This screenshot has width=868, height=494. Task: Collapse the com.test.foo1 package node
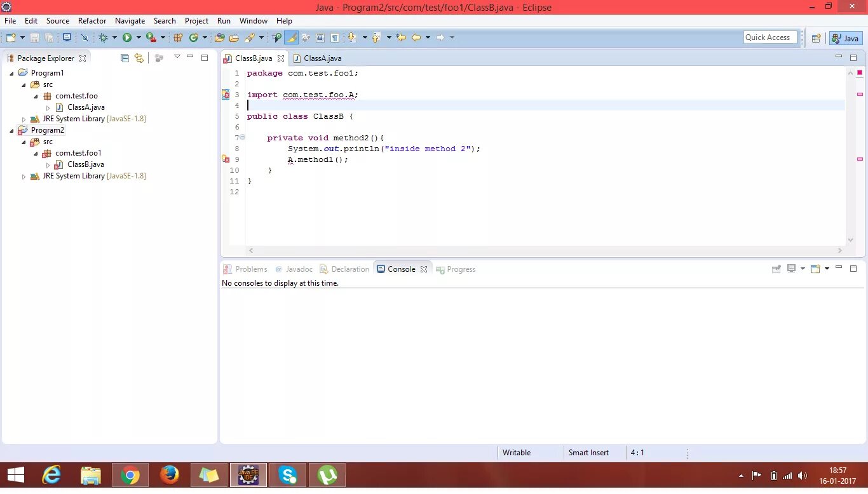[36, 153]
